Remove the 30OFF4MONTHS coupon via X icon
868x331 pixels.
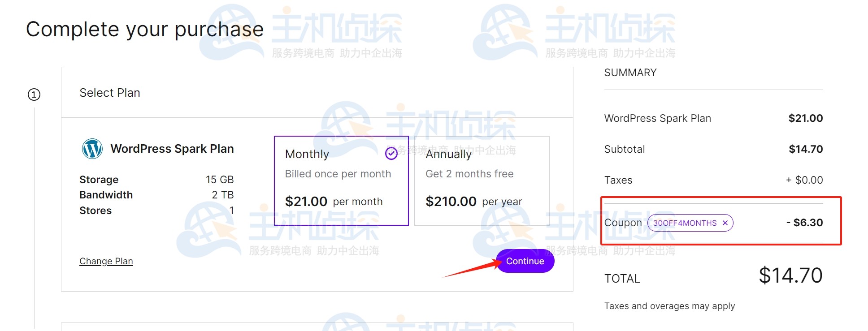point(725,223)
